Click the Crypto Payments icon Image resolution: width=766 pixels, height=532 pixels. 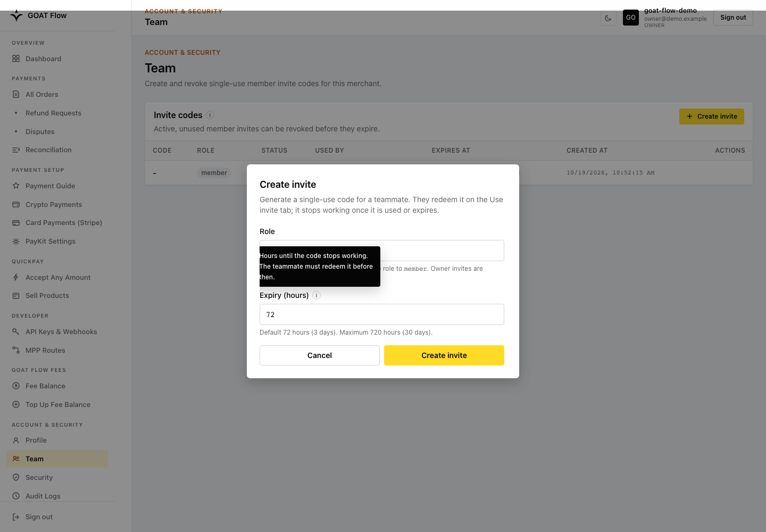[16, 205]
